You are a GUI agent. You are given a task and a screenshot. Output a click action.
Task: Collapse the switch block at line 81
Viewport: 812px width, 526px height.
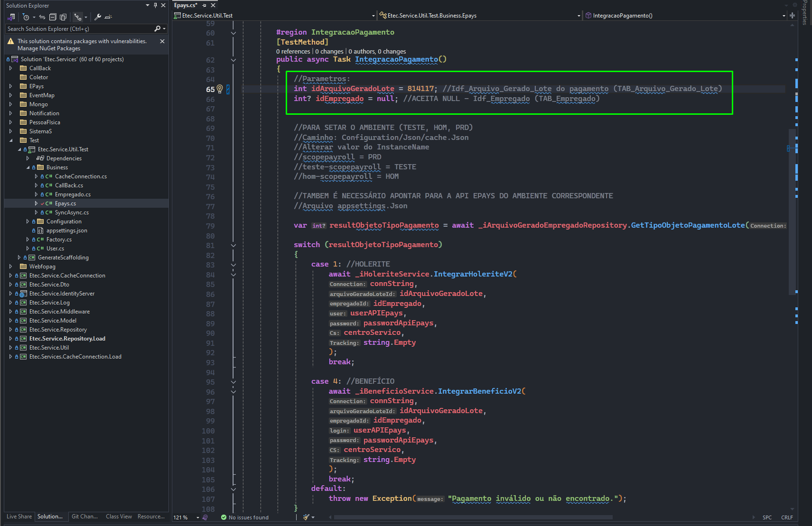pyautogui.click(x=233, y=246)
